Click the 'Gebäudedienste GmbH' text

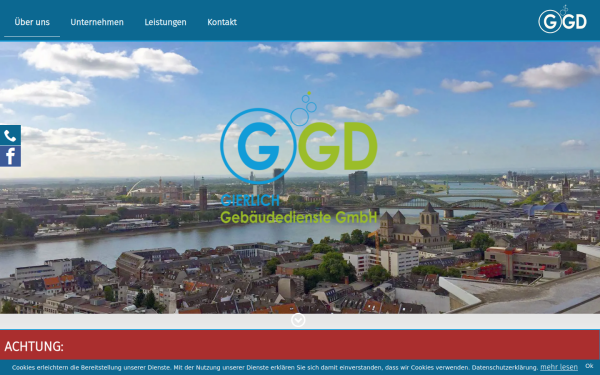click(299, 217)
